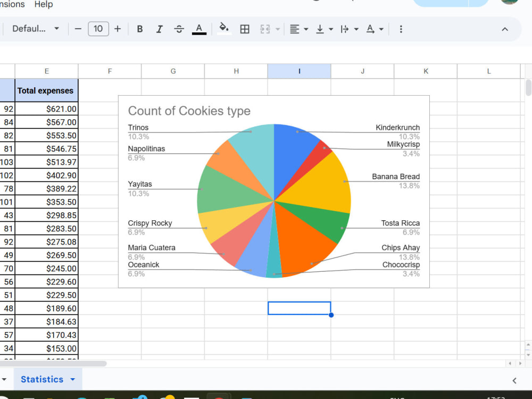Select the cell containing $245.00
The width and height of the screenshot is (532, 399).
47,269
